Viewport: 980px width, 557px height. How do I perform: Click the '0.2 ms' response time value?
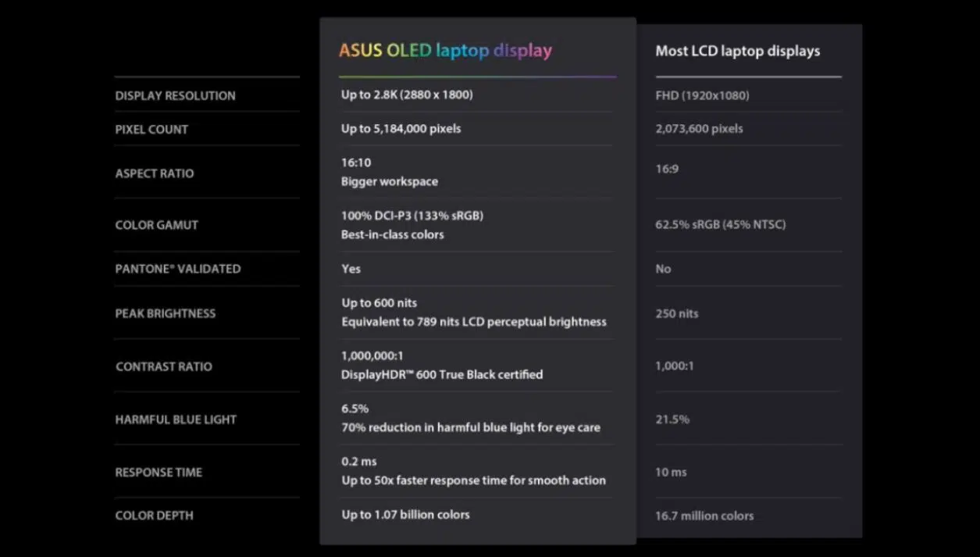[x=359, y=462]
